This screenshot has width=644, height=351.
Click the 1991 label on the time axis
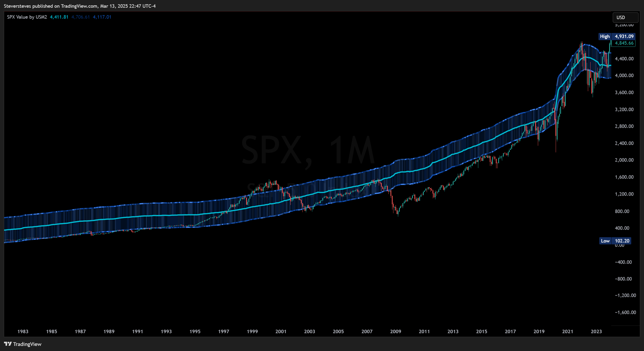138,332
